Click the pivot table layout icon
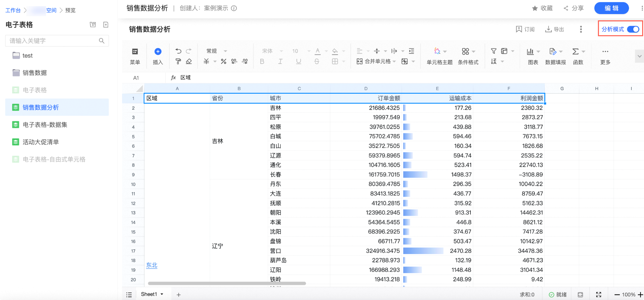The image size is (644, 300). pos(504,51)
